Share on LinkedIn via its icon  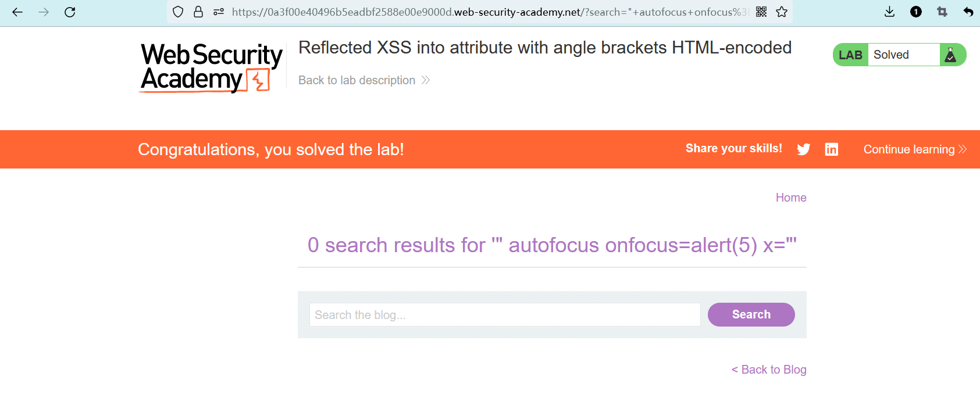tap(832, 149)
